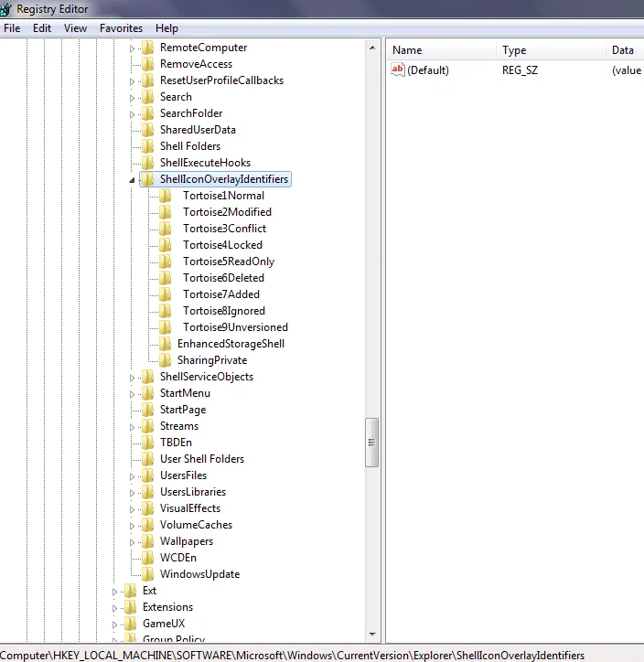Click the registry path in status bar
Image resolution: width=644 pixels, height=662 pixels.
pos(293,656)
